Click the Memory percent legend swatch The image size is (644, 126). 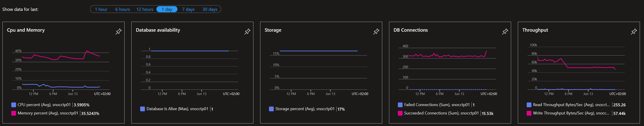pos(14,113)
